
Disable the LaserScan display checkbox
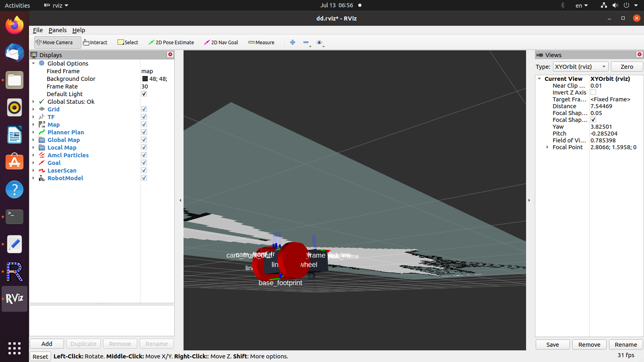click(x=144, y=171)
